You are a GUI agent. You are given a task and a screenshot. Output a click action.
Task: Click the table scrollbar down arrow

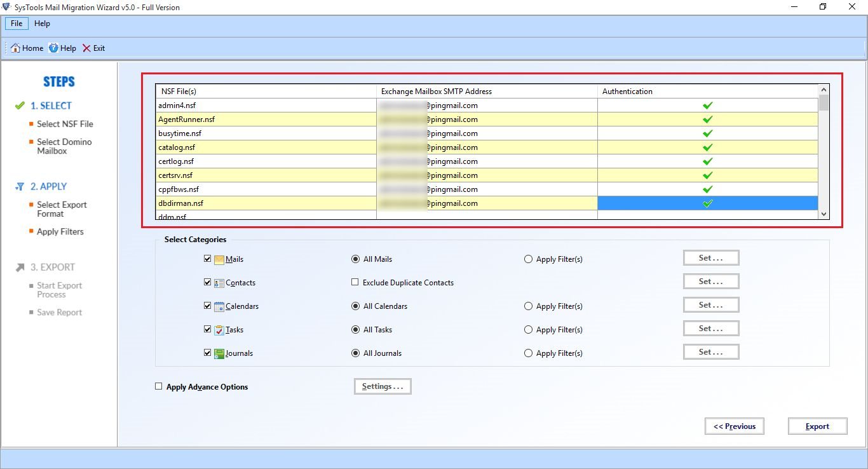coord(824,215)
